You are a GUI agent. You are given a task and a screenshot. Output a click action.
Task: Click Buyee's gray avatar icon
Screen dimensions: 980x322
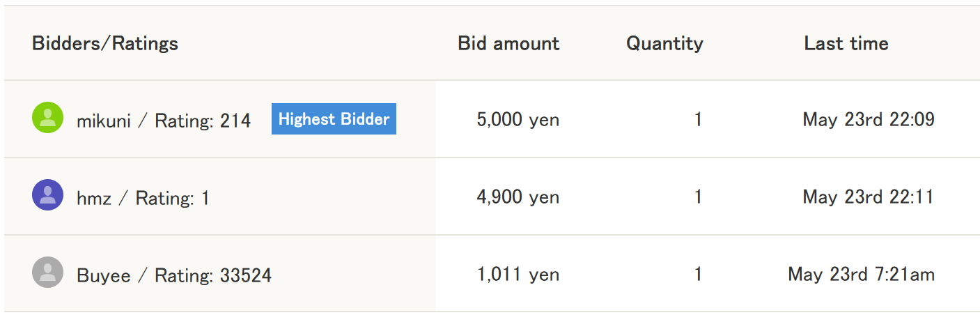click(x=47, y=273)
